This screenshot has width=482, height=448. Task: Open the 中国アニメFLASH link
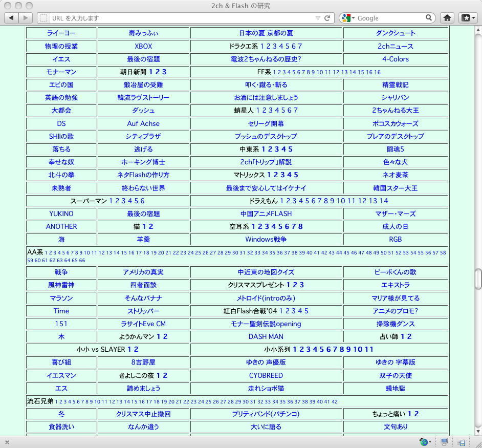pos(266,214)
